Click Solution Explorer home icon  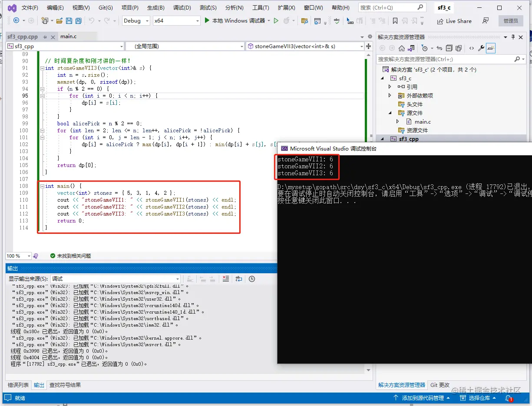pos(402,48)
